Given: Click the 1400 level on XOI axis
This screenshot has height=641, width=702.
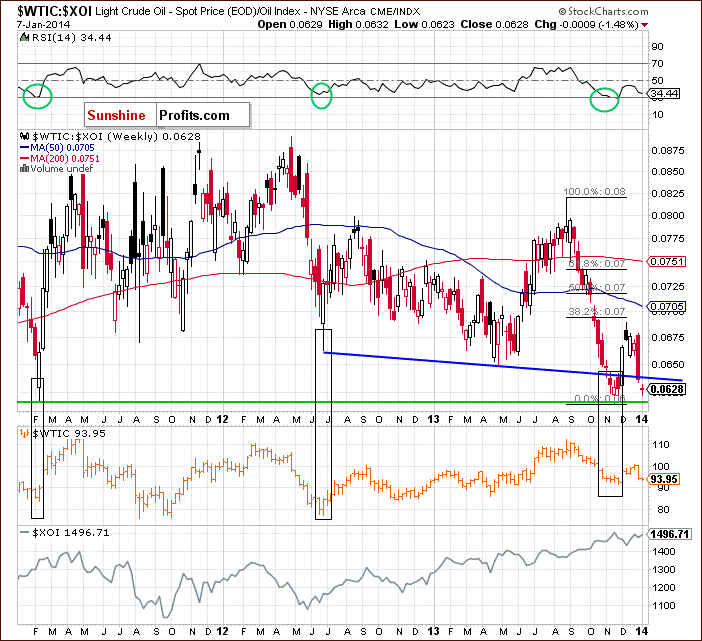Looking at the screenshot, I should tap(664, 551).
